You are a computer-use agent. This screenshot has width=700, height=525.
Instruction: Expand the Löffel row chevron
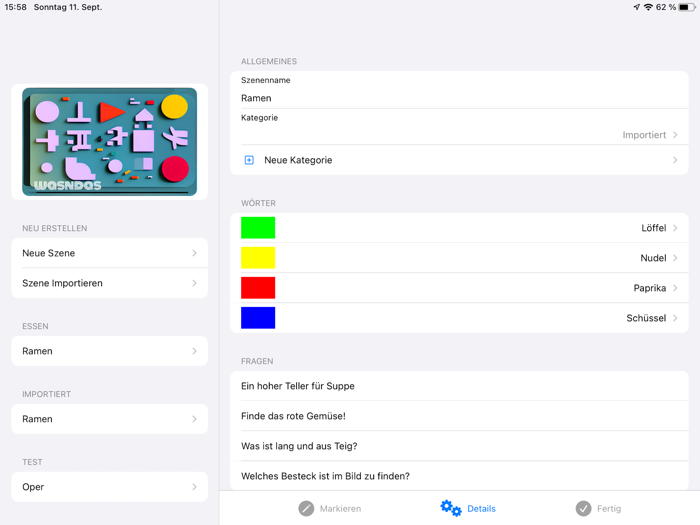coord(675,228)
